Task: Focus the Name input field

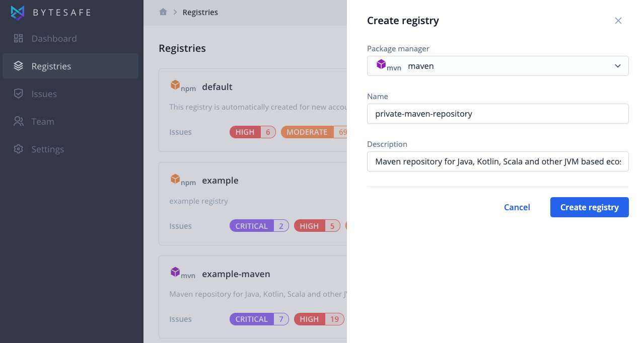Action: click(497, 114)
